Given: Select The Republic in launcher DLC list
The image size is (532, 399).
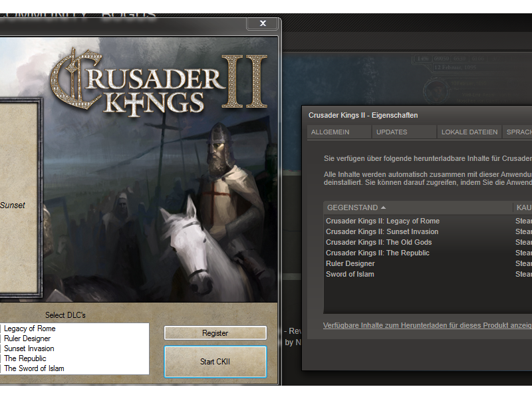Looking at the screenshot, I should click(x=25, y=358).
